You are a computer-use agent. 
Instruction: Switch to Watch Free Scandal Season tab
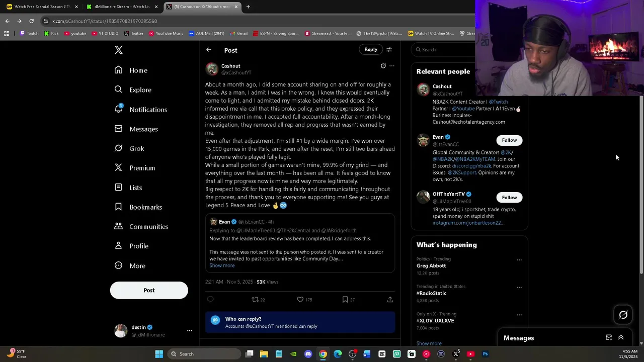pos(42,7)
